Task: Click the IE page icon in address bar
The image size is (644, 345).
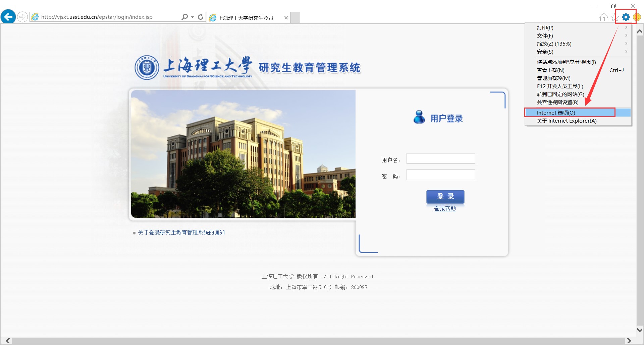Action: [x=35, y=17]
